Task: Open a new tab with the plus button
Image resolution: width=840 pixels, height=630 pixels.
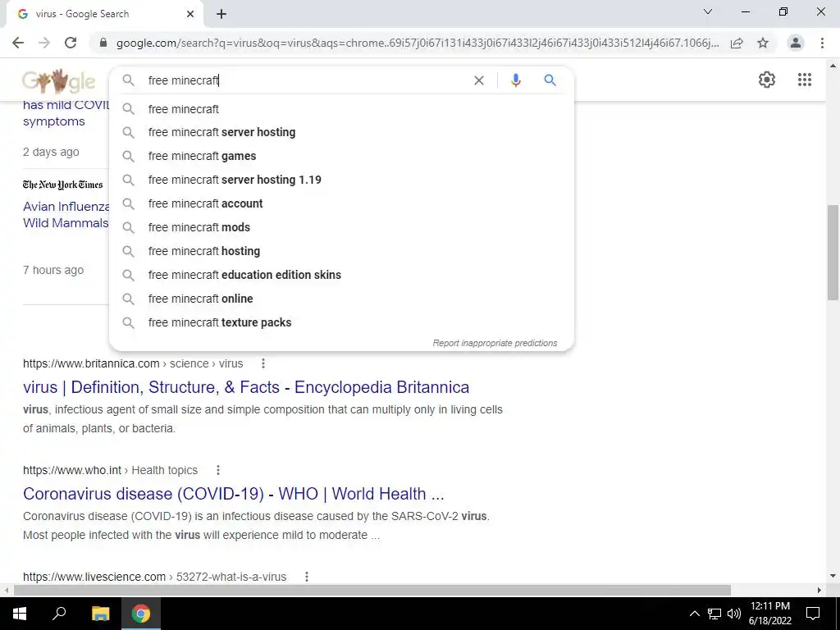Action: (221, 15)
